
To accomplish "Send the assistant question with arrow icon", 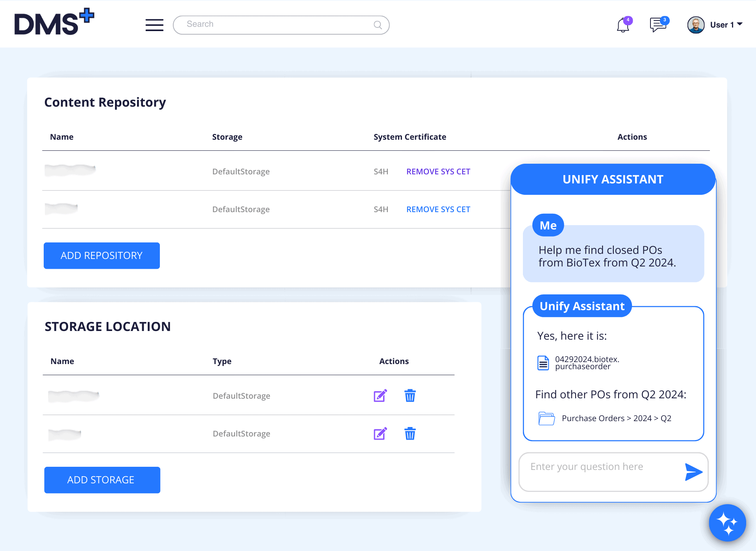I will (x=693, y=472).
